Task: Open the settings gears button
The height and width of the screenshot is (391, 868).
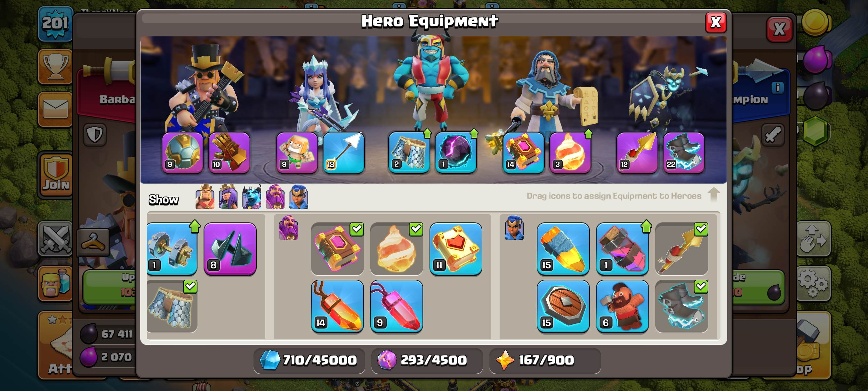Action: click(x=813, y=283)
